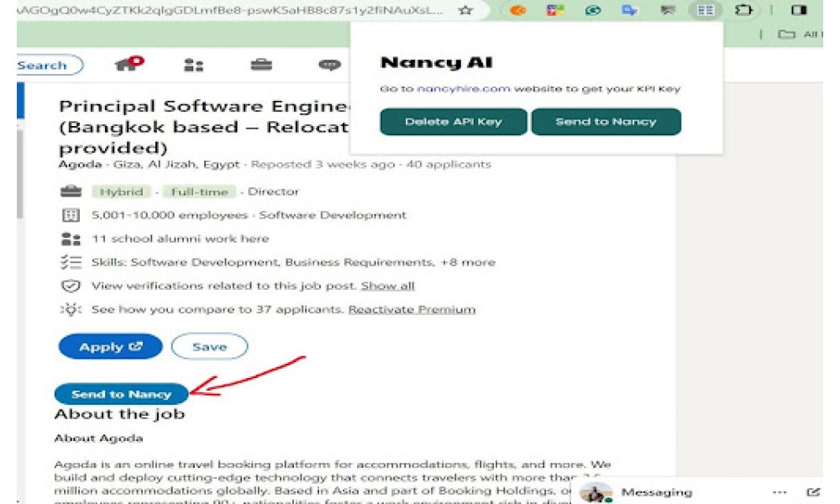Open the orange extension icon in toolbar
This screenshot has width=840, height=504.
coord(517,9)
